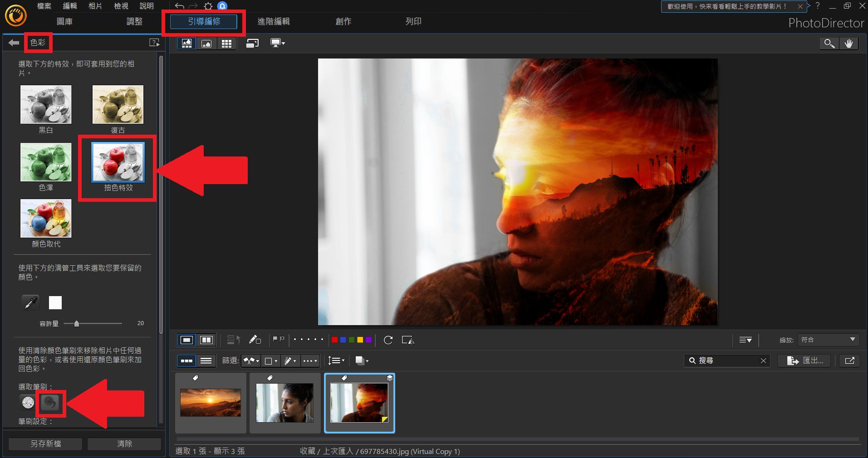Viewport: 868px width, 458px height.
Task: Apply the red color label
Action: [335, 340]
